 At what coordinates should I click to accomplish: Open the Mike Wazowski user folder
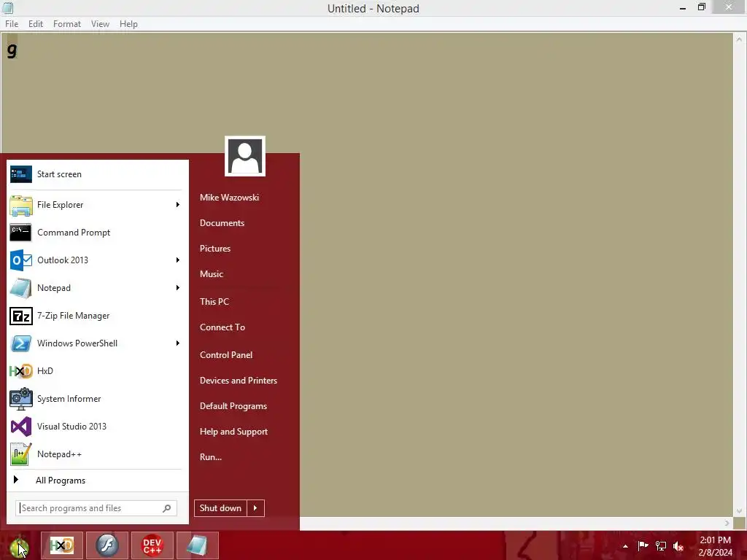point(229,197)
